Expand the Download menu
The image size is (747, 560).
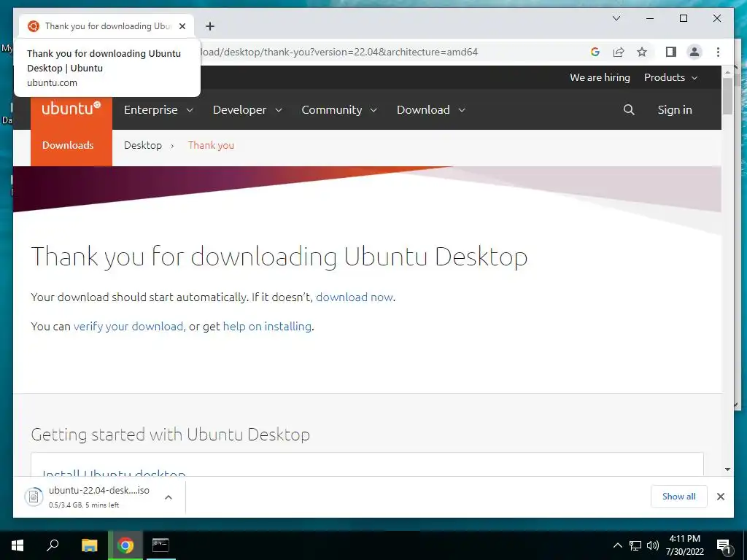click(x=430, y=110)
